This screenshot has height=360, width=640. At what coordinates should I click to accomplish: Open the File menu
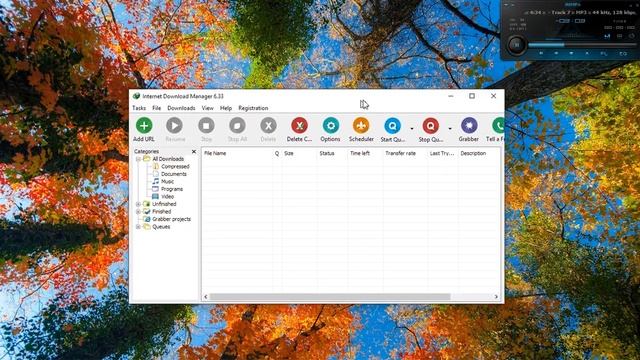point(156,108)
